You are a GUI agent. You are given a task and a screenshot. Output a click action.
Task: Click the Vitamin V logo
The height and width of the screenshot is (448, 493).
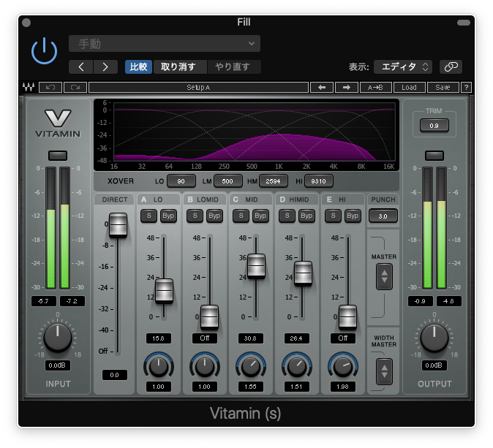point(58,118)
